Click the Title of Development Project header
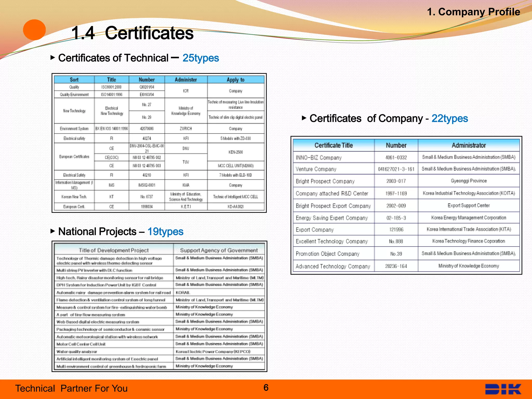Viewport: 532px width, 399px height. point(114,250)
